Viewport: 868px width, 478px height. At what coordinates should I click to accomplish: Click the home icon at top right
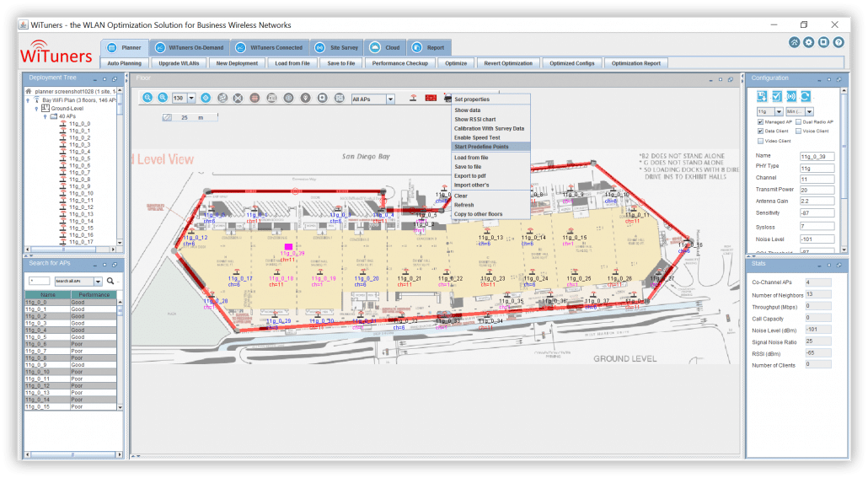(x=795, y=43)
